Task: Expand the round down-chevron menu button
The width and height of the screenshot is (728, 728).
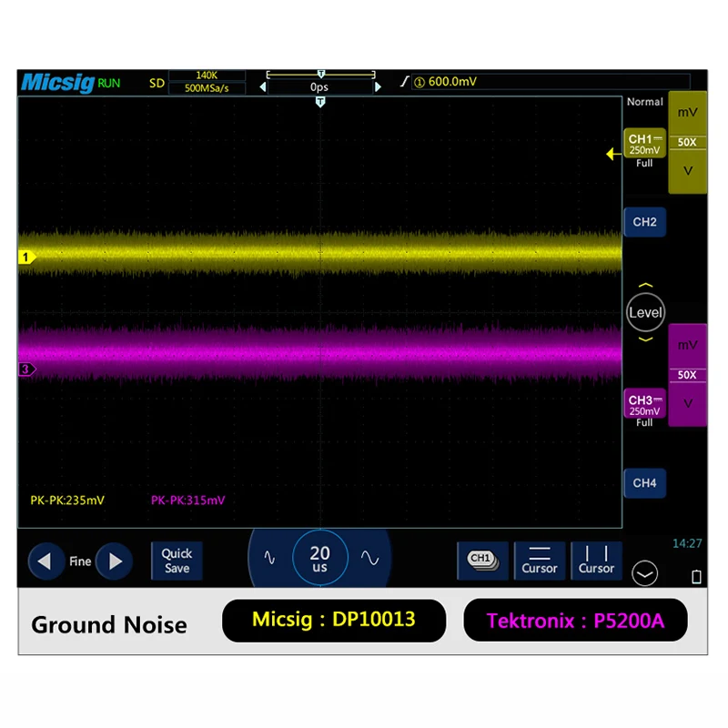Action: click(x=644, y=573)
